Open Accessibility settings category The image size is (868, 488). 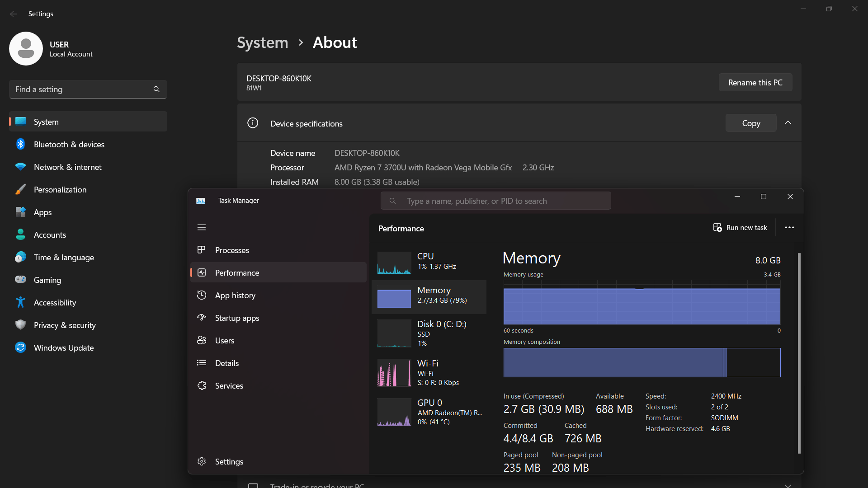click(88, 302)
